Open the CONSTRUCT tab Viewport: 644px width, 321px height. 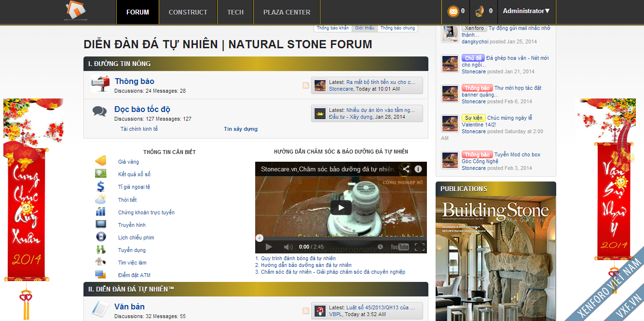tap(188, 12)
